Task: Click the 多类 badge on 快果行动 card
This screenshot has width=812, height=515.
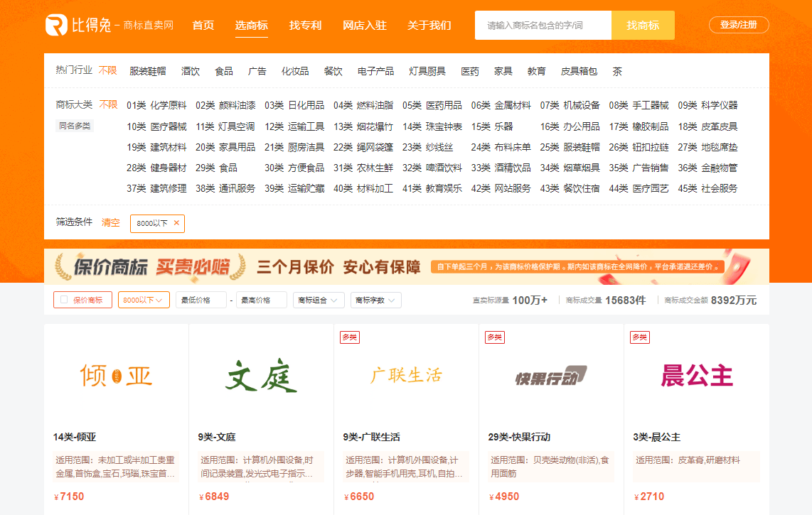Action: click(x=495, y=337)
